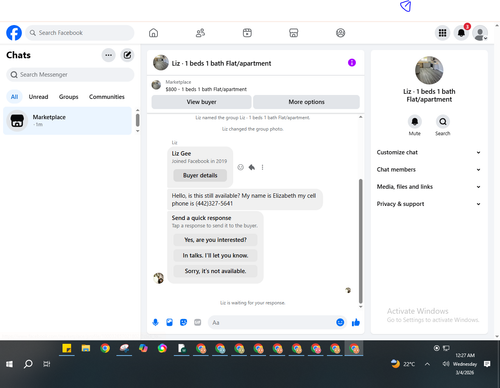
Task: Click the View buyer button
Action: click(x=201, y=102)
